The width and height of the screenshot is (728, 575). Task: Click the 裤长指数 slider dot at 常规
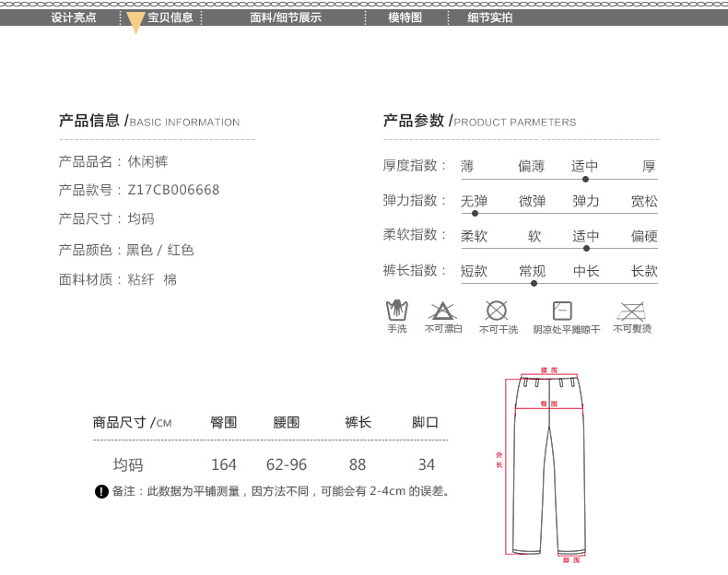(534, 283)
